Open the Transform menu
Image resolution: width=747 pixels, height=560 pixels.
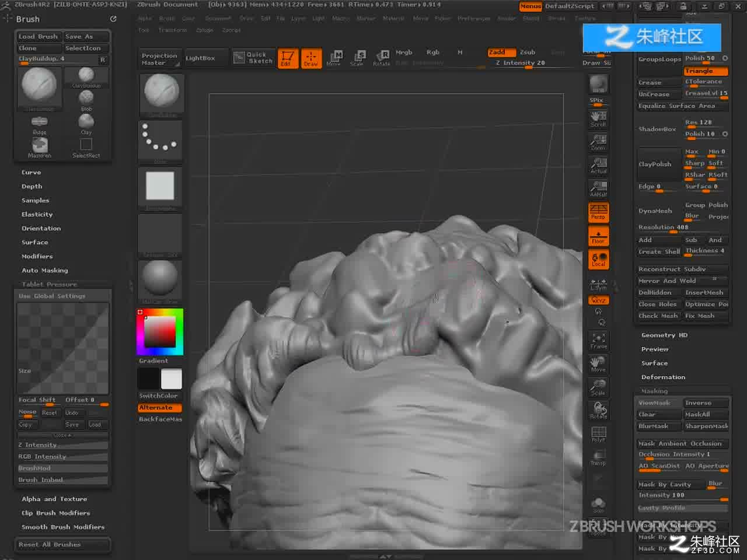pyautogui.click(x=173, y=30)
